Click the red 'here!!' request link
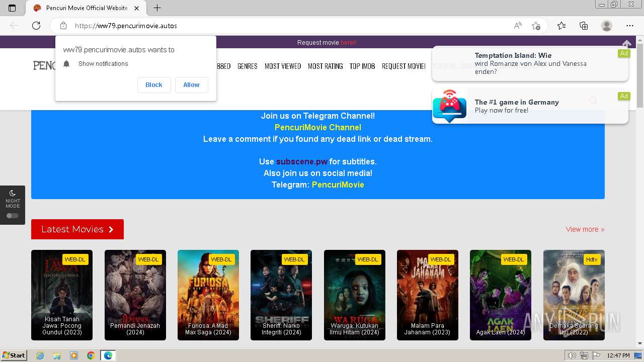 348,43
